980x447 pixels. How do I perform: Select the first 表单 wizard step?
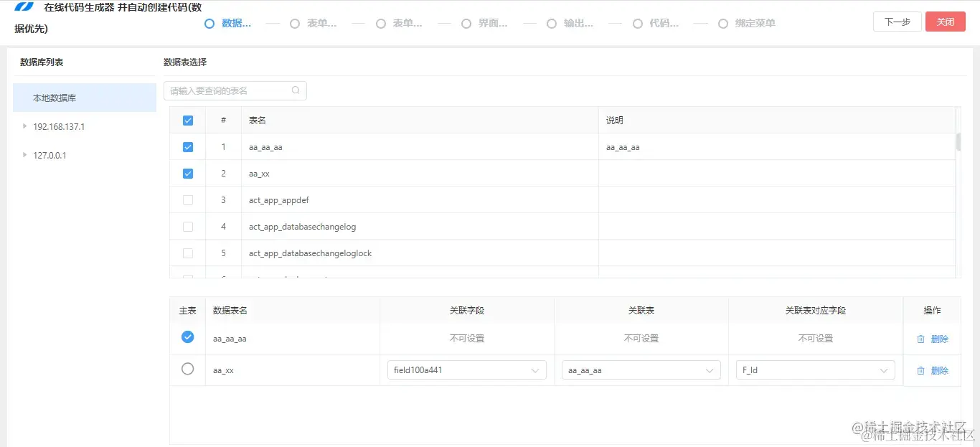click(x=294, y=23)
